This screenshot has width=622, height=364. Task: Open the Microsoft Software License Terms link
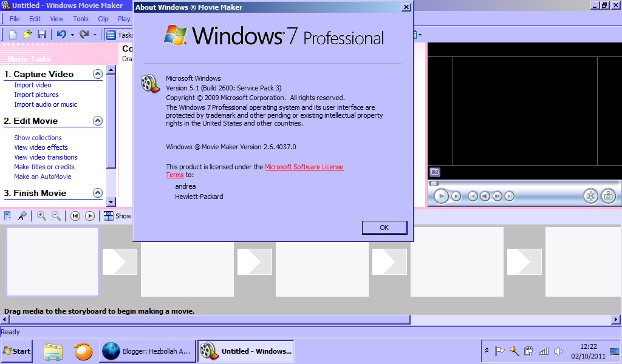click(304, 167)
